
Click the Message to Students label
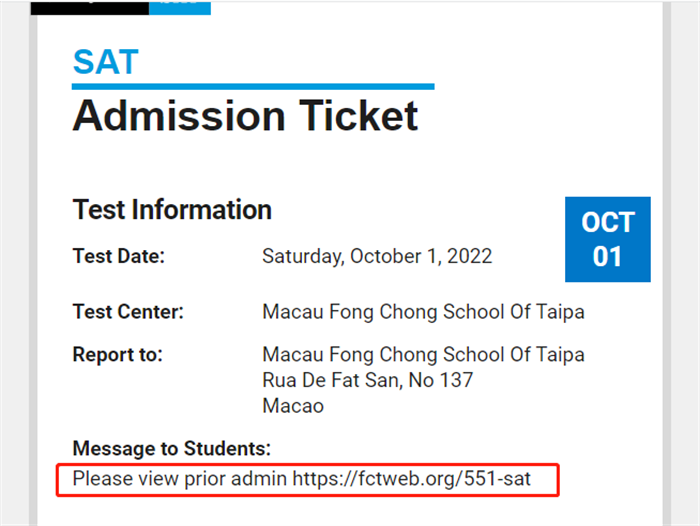click(x=172, y=449)
